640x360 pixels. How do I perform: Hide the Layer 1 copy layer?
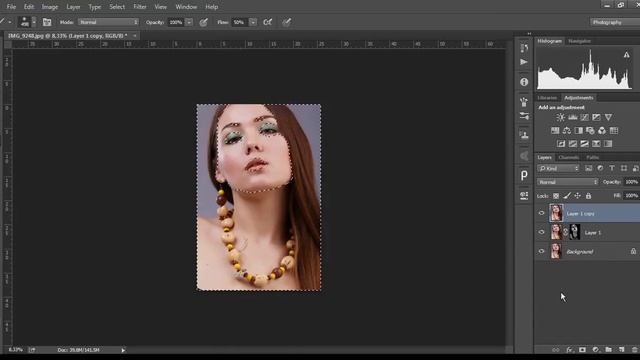tap(542, 213)
